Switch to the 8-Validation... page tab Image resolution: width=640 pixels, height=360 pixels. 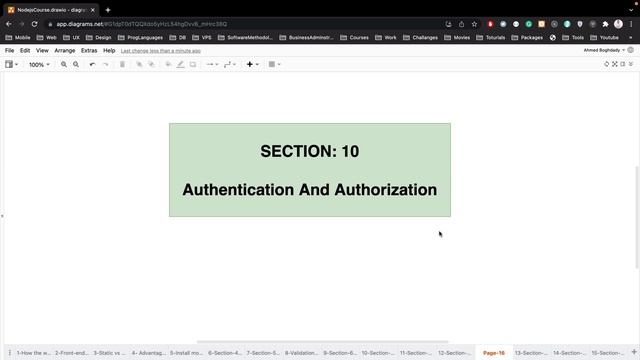(x=301, y=353)
